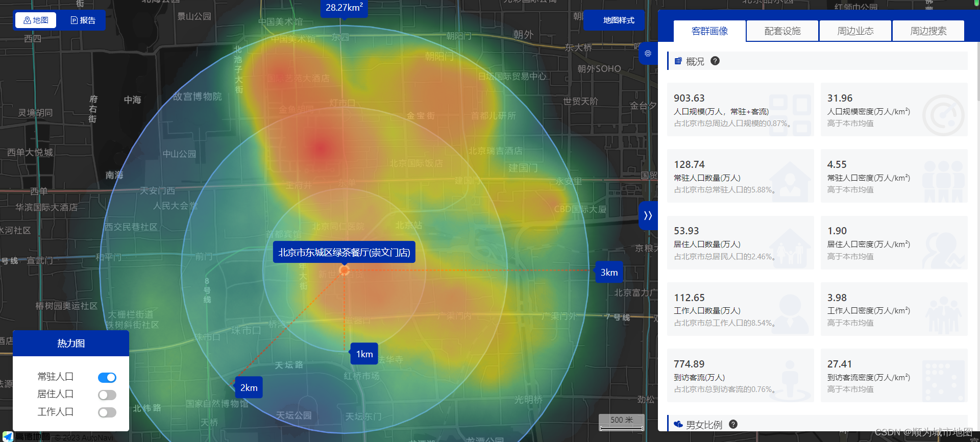Viewport: 980px width, 442px height.
Task: Click the 903.63 人口规模 card
Action: click(740, 109)
